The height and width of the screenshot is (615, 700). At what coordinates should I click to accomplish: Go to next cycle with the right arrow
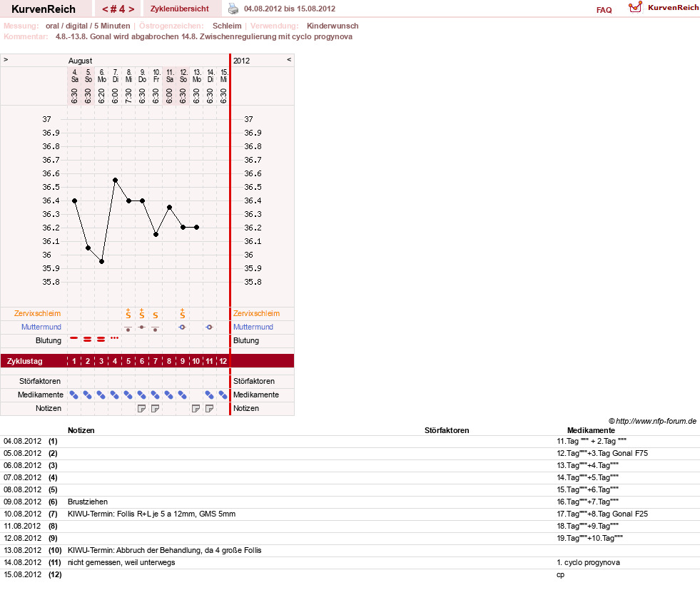[x=132, y=9]
